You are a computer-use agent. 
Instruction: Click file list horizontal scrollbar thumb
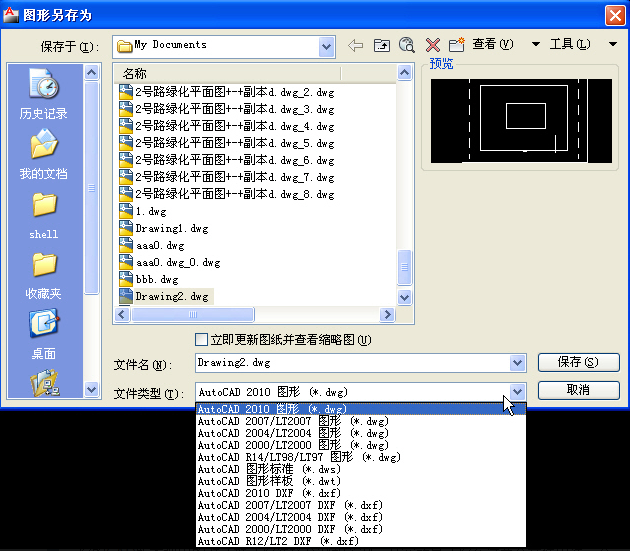coord(193,314)
